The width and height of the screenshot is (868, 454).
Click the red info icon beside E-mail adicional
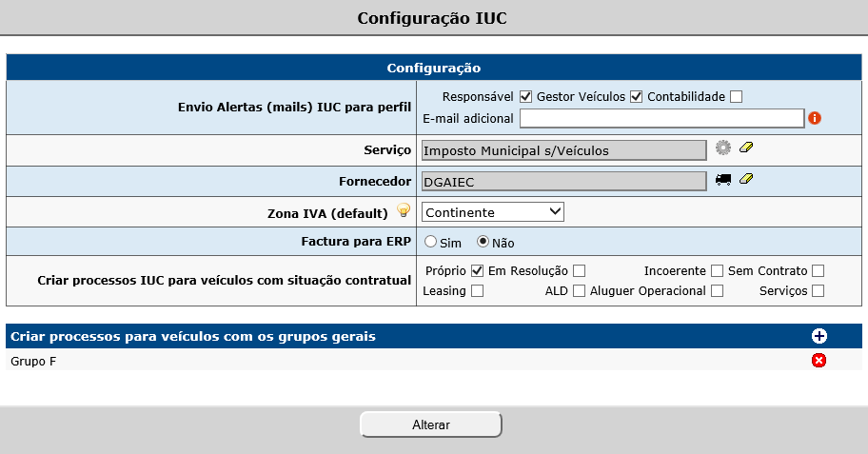[815, 118]
